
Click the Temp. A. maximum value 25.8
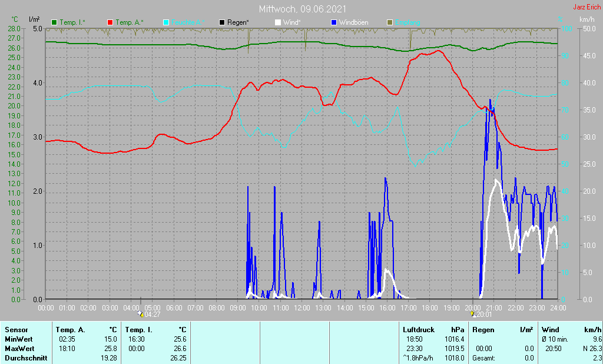(111, 349)
